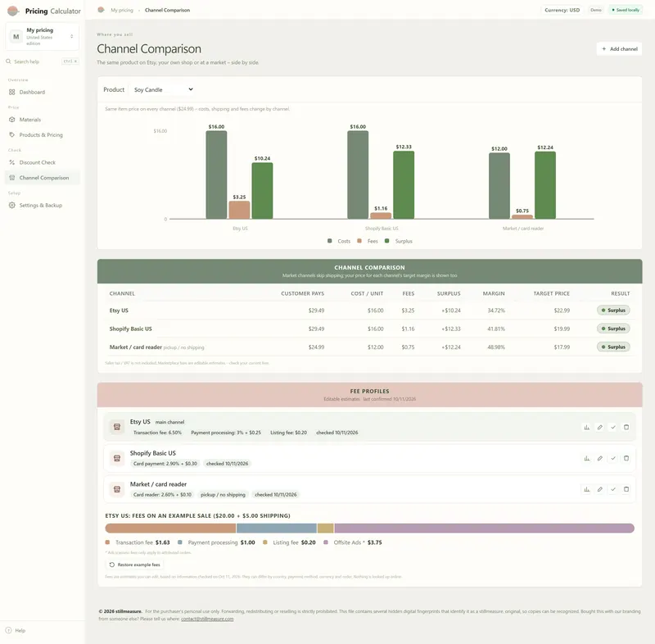655x644 pixels.
Task: Click the Card reader: 2.60% + $0.10 chip
Action: [162, 494]
